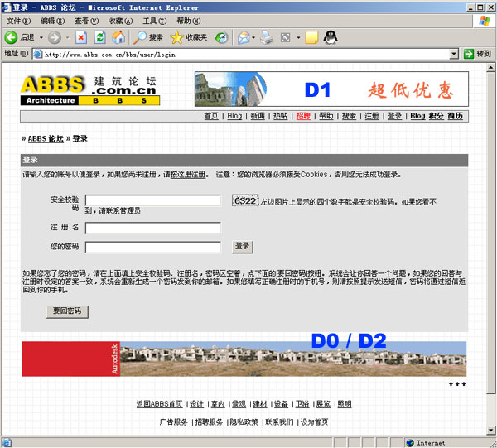Open the 工具(T) menu
The width and height of the screenshot is (497, 448).
coord(154,21)
